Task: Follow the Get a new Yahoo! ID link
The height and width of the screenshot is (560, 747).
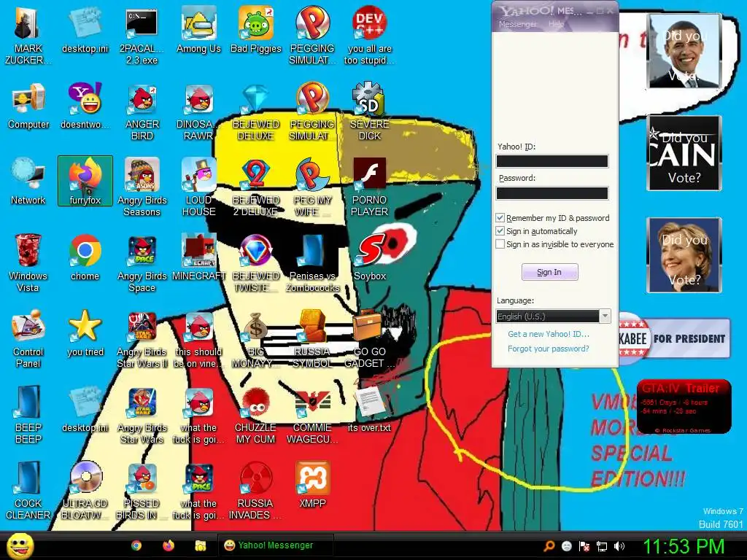Action: (549, 334)
